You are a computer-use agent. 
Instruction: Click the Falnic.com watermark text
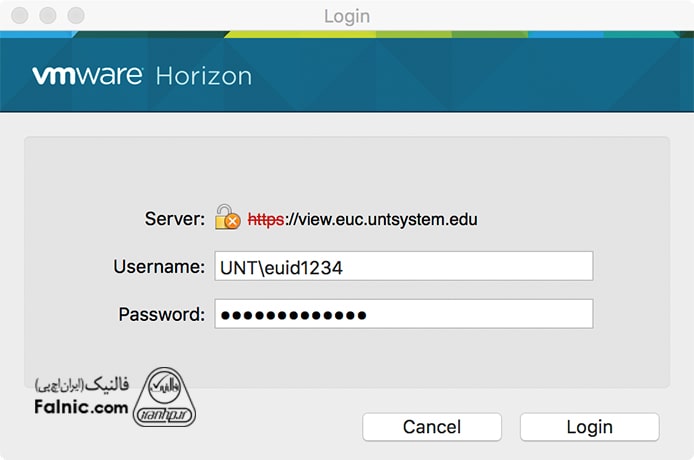pos(81,407)
